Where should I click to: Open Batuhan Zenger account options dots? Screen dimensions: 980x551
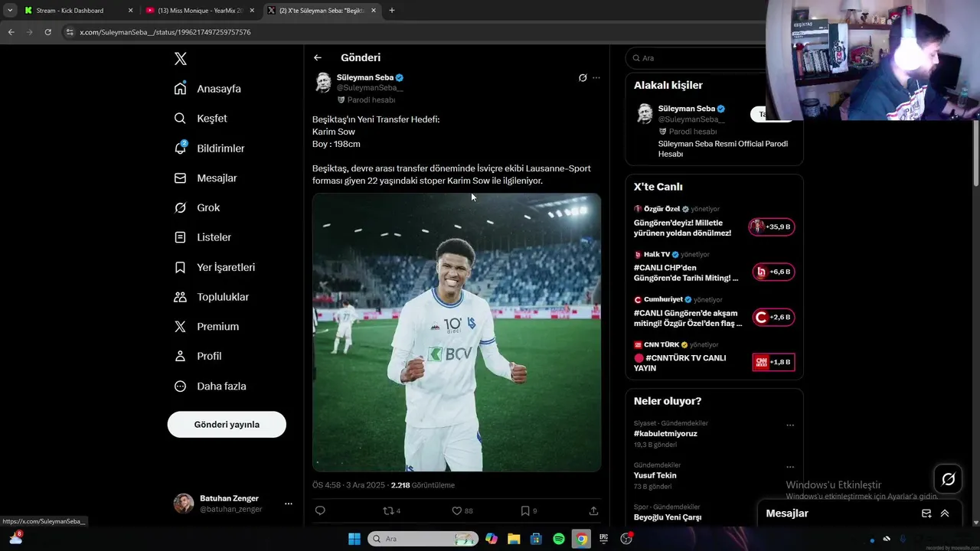click(289, 504)
